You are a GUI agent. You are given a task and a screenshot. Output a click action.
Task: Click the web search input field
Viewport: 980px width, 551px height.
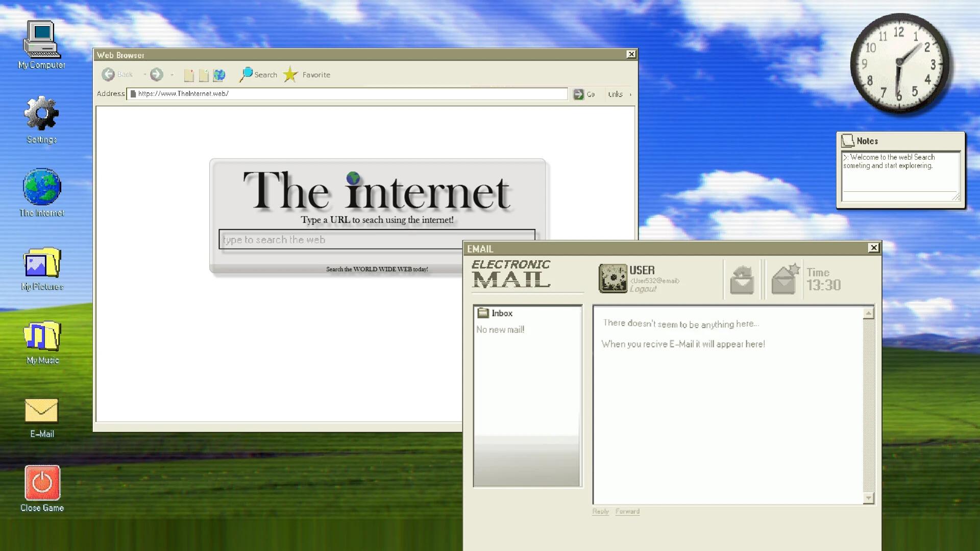(377, 239)
